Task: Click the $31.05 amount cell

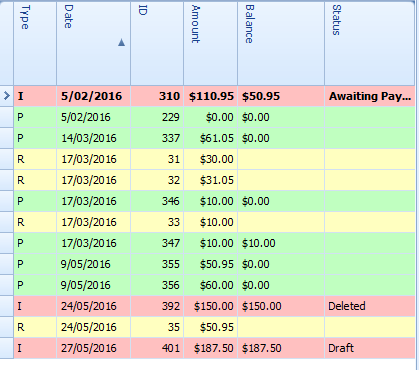Action: click(x=211, y=180)
